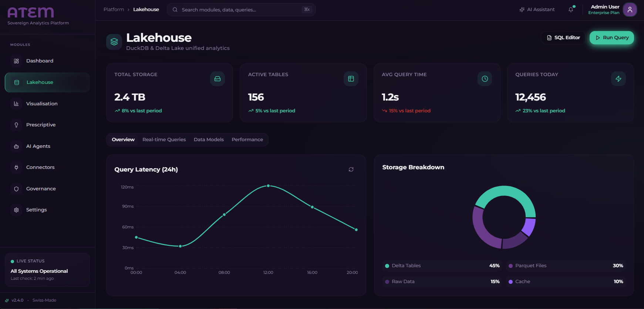Screen dimensions: 644x309
Task: Click the notification bell icon
Action: click(x=571, y=10)
